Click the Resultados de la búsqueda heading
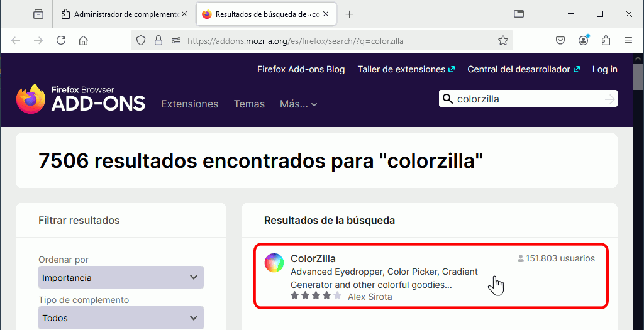This screenshot has width=644, height=330. click(x=330, y=221)
